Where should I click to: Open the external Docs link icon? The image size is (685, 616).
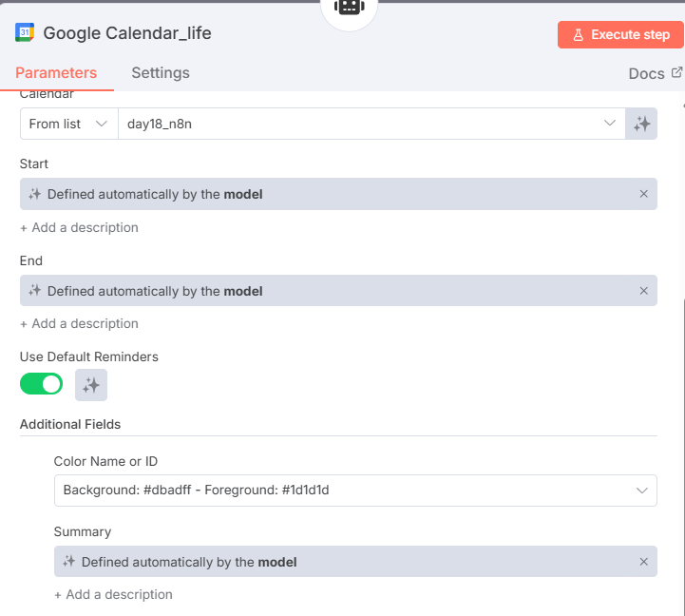tap(676, 72)
